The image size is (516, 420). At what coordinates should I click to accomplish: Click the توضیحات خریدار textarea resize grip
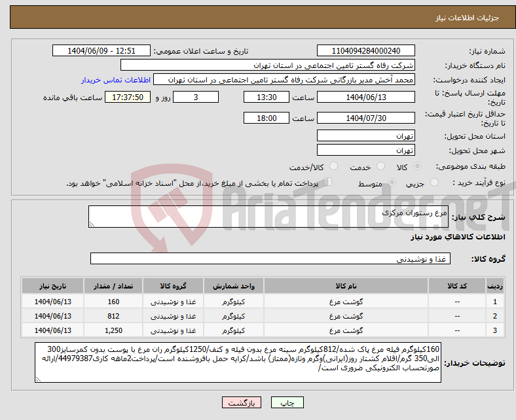point(38,379)
